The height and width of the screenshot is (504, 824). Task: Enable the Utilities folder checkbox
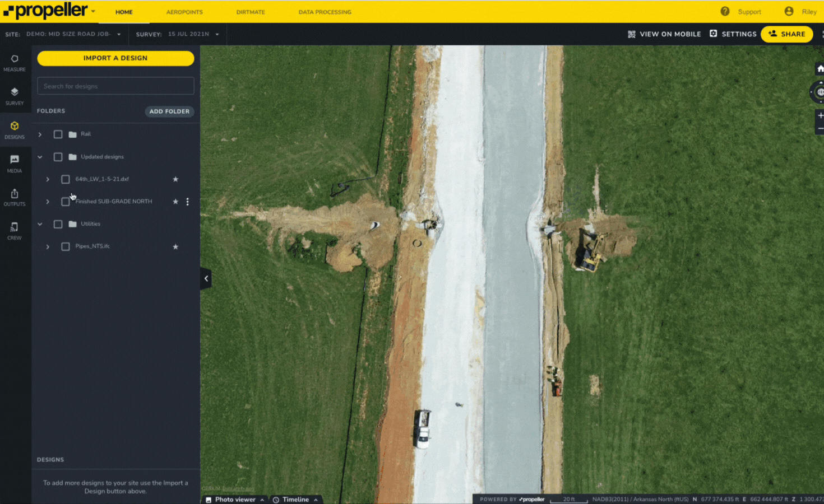click(58, 223)
